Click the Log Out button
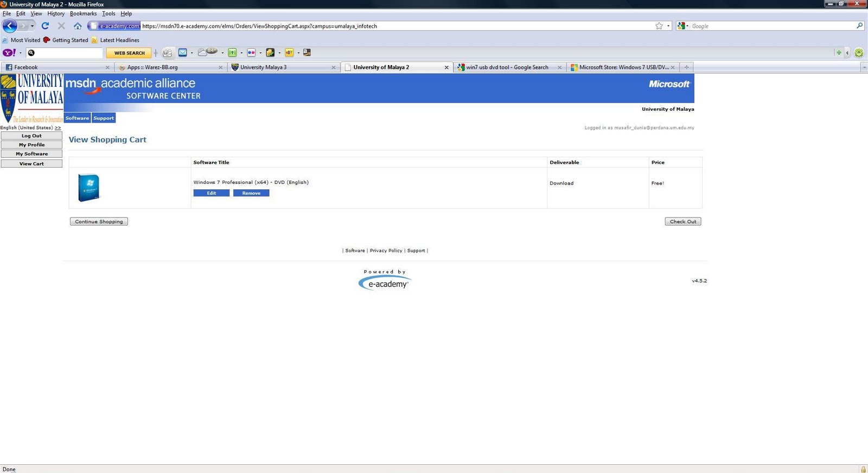Image resolution: width=868 pixels, height=473 pixels. tap(31, 136)
